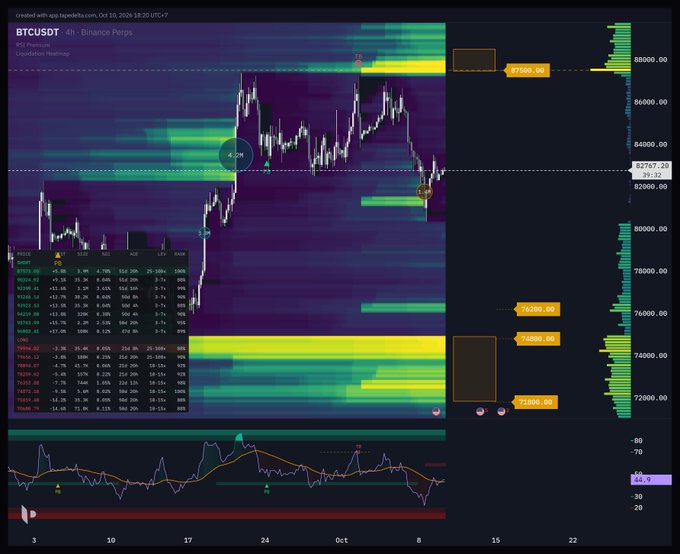Viewport: 680px width, 554px height.
Task: Click the yellow PB marker in RSI pane
Action: [58, 489]
